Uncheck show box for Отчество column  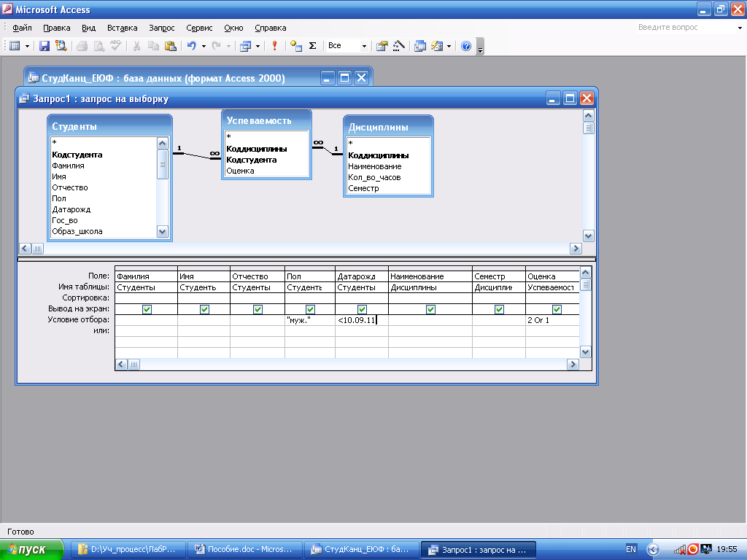258,309
